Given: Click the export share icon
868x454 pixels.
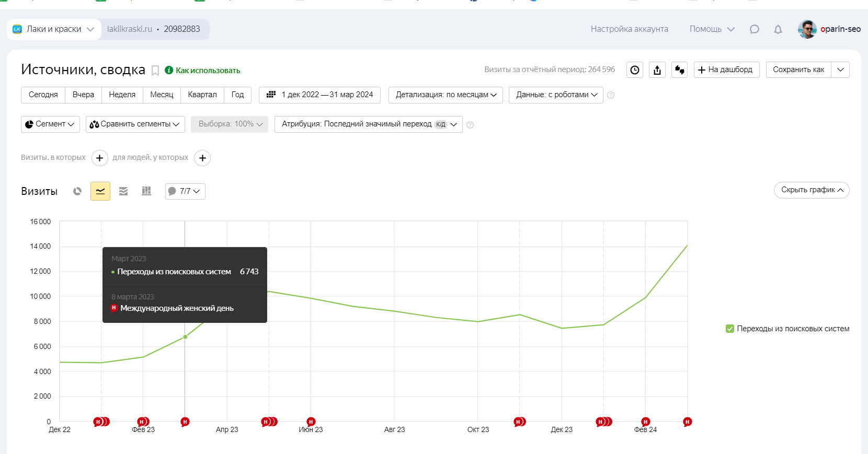Looking at the screenshot, I should point(657,70).
